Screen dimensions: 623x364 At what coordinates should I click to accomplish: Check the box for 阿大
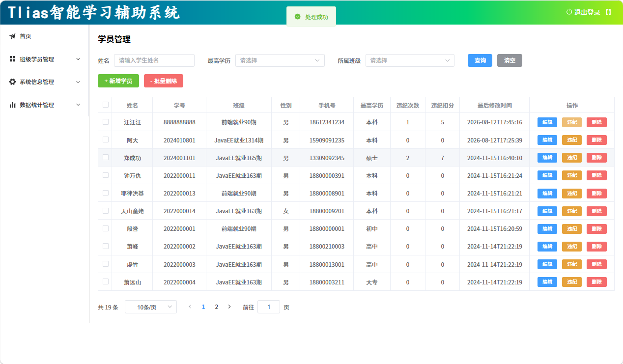click(x=106, y=140)
